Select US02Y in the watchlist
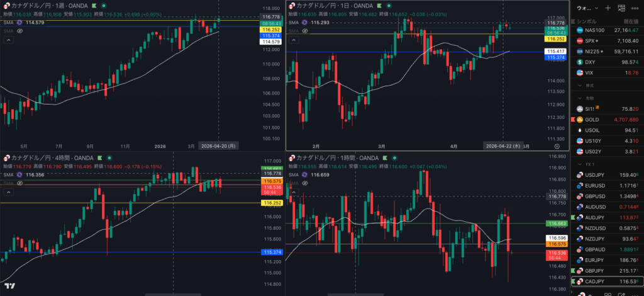644x296 pixels. coord(608,151)
